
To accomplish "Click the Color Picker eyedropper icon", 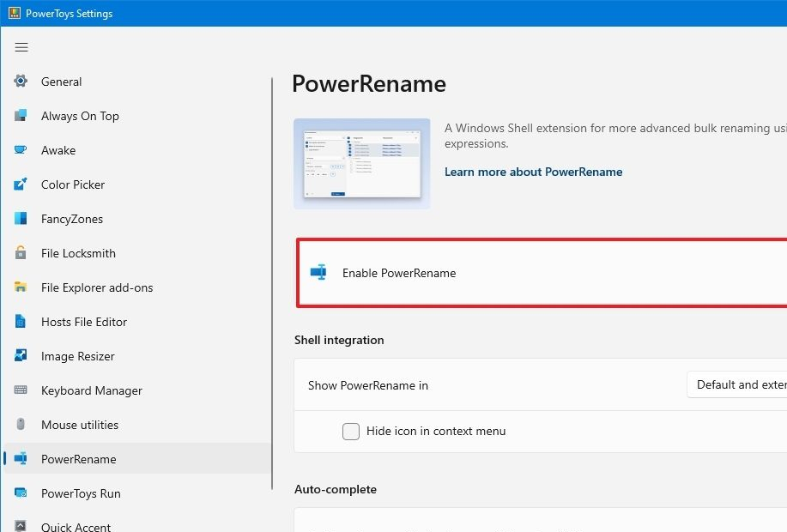I will tap(21, 184).
